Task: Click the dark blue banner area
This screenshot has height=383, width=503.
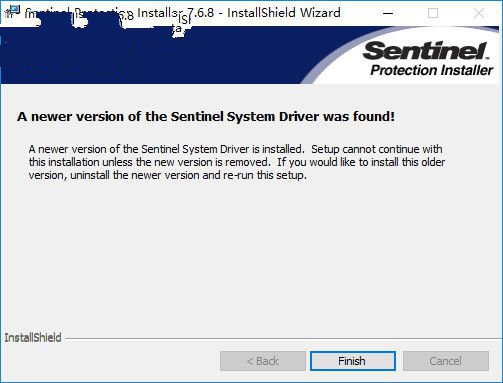Action: pyautogui.click(x=150, y=55)
